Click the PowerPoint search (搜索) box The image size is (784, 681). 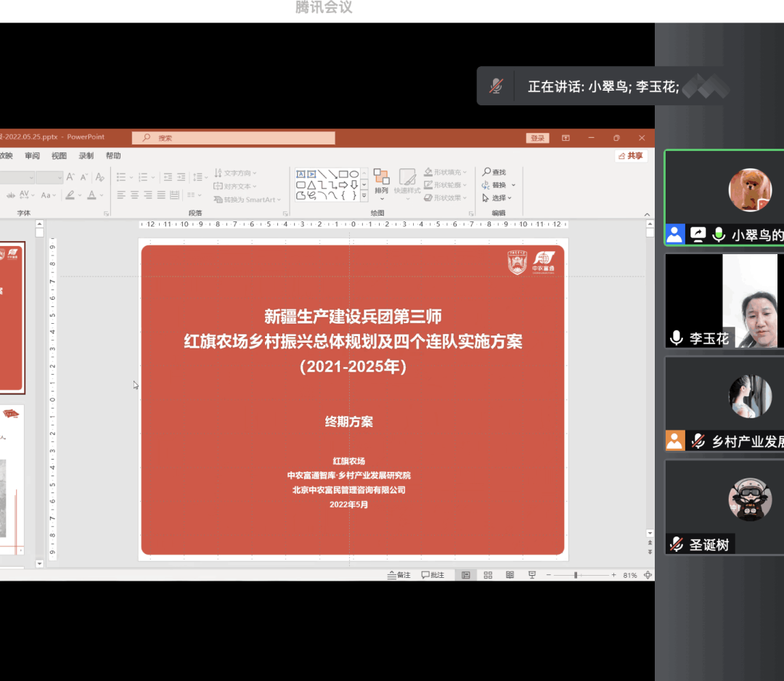coord(234,138)
